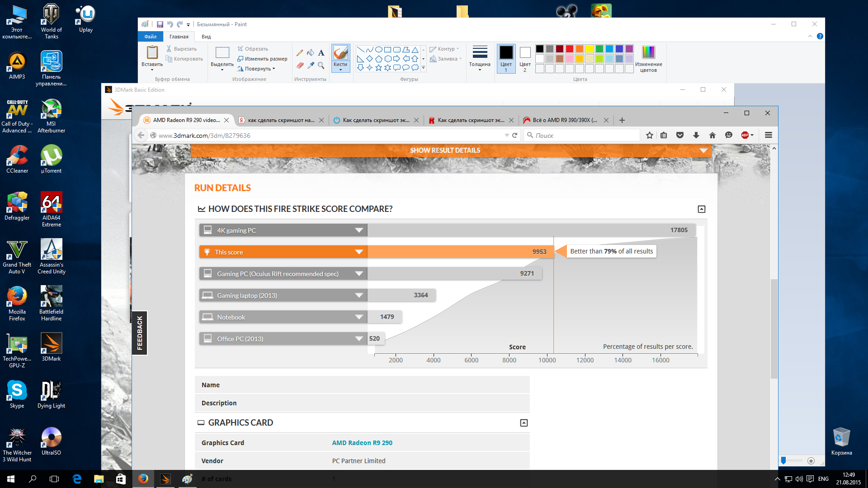Click SHOW RESULT DETAILS bar
The height and width of the screenshot is (488, 868).
445,150
